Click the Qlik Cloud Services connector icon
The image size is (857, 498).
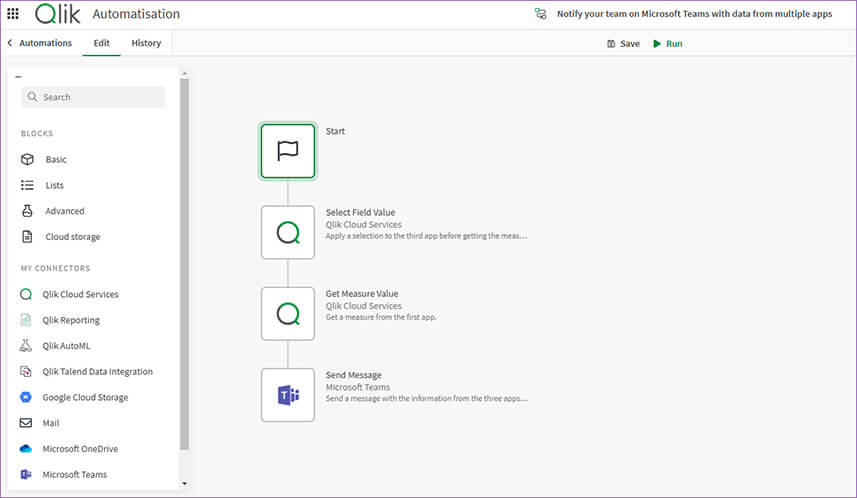(26, 294)
